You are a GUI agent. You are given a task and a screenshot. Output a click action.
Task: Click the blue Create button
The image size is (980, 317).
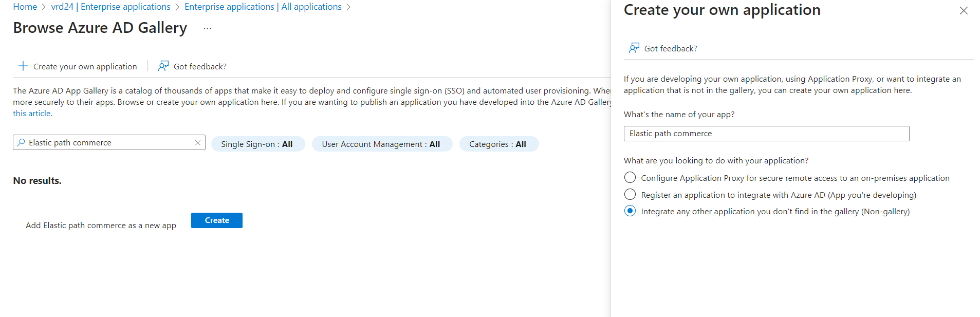click(x=217, y=220)
